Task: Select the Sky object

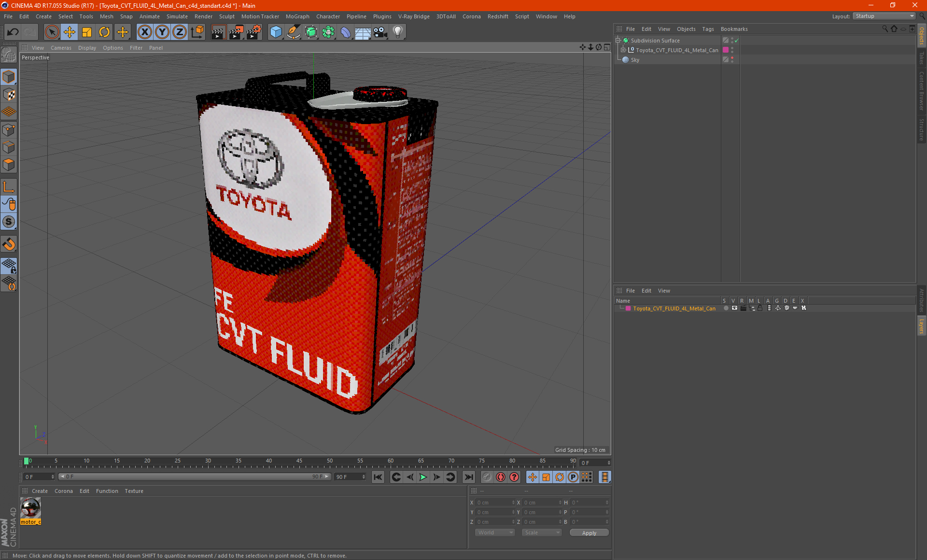Action: 635,60
